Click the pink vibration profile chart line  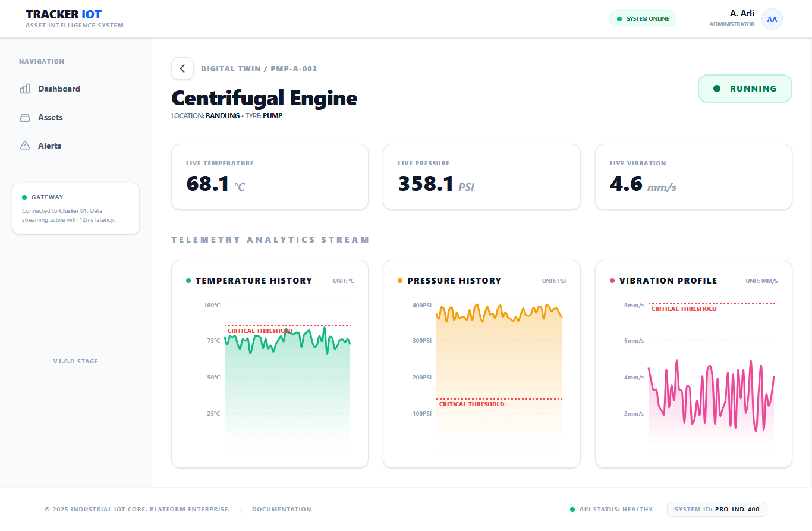[711, 395]
